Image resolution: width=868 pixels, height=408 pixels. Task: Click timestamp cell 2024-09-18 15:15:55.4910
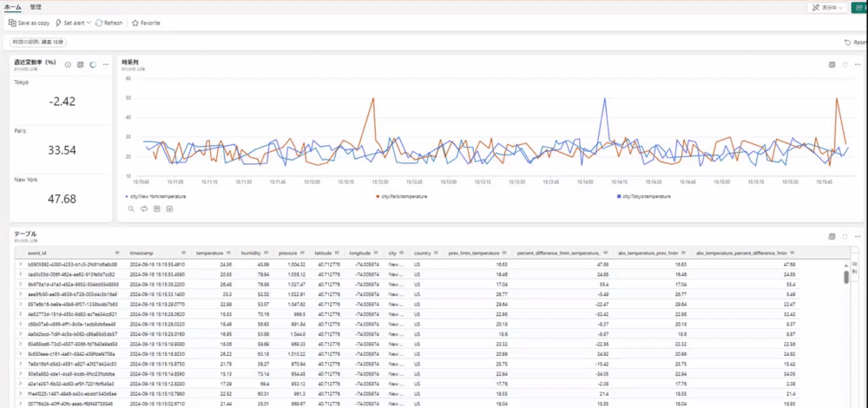(157, 265)
